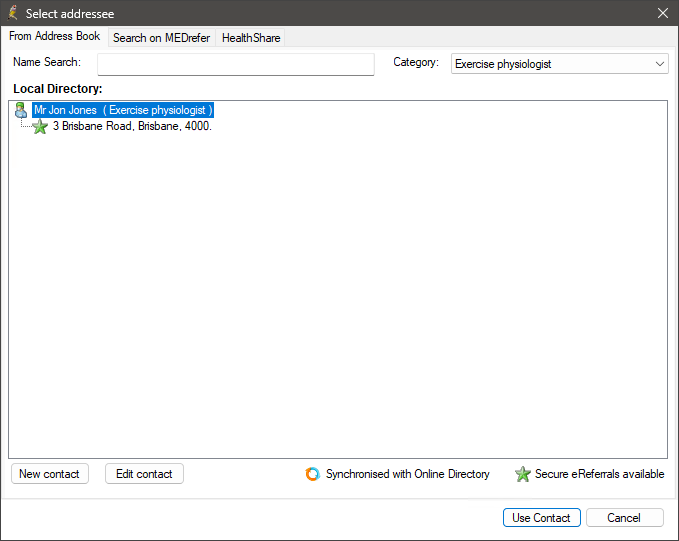Select Mr Jon Jones in Local Directory

tap(123, 110)
